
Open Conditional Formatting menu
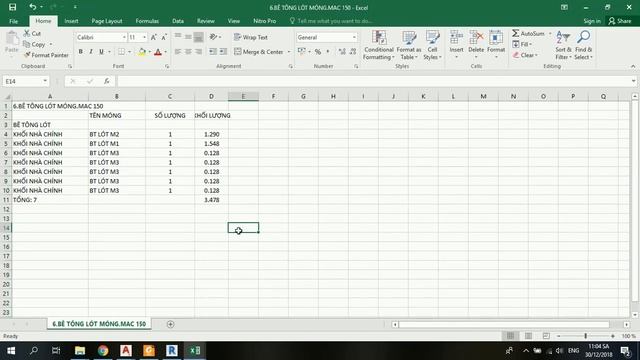tap(379, 45)
